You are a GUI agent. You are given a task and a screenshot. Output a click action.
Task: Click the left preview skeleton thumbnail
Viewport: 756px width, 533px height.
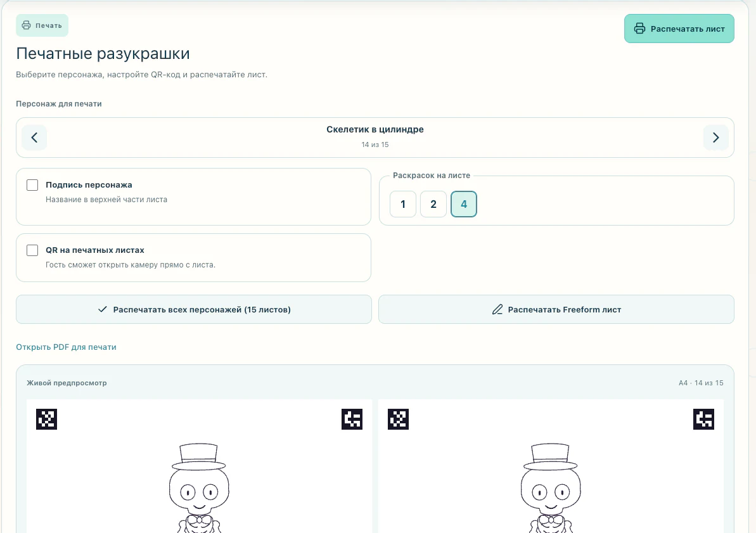tap(199, 487)
